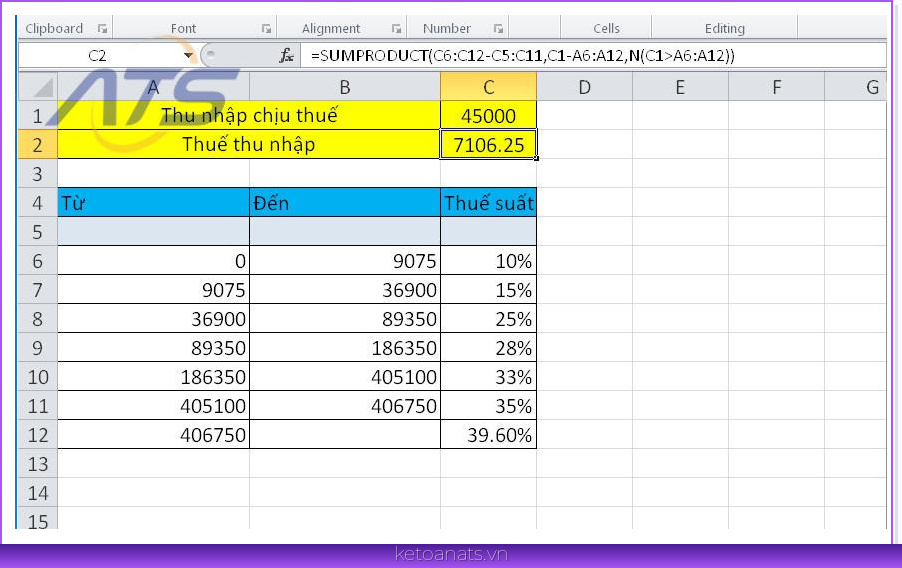Click cell B7 containing 36900
This screenshot has width=902, height=568.
(x=345, y=289)
